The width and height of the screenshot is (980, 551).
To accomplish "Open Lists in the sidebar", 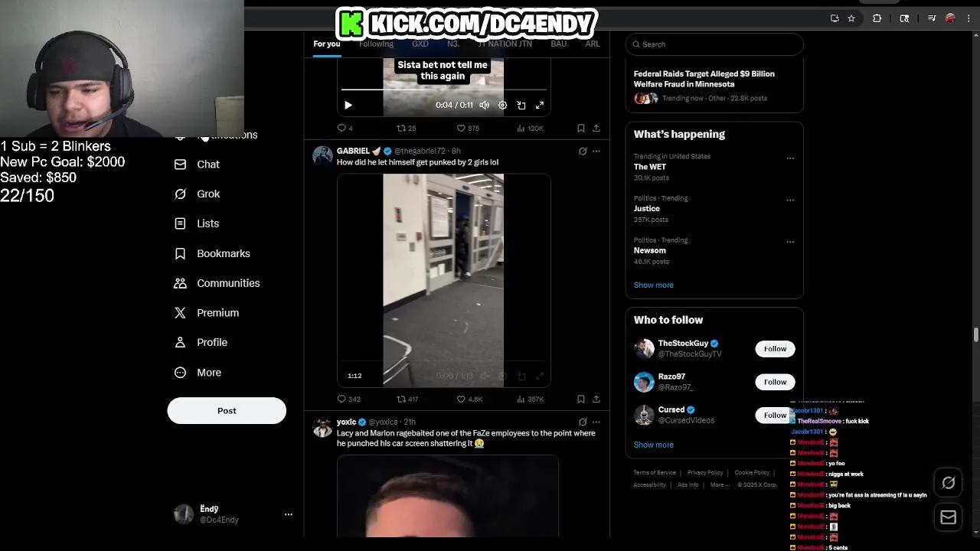I will pos(197,223).
